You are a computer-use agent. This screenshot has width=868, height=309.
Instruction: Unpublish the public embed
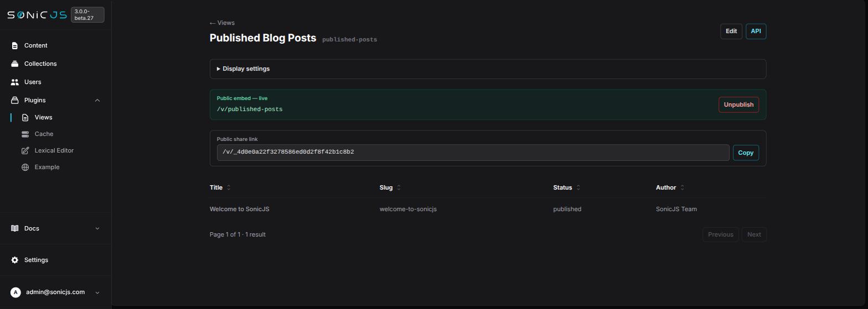pos(738,104)
